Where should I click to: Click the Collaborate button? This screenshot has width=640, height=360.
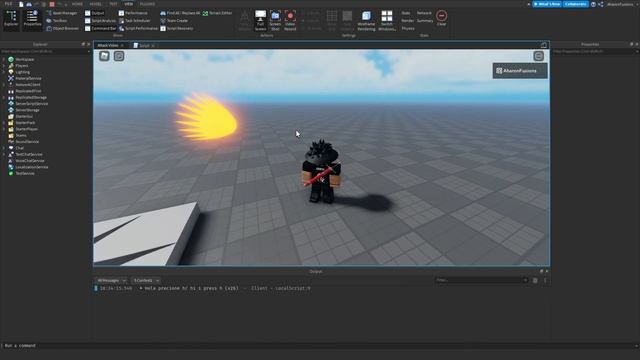tap(576, 4)
